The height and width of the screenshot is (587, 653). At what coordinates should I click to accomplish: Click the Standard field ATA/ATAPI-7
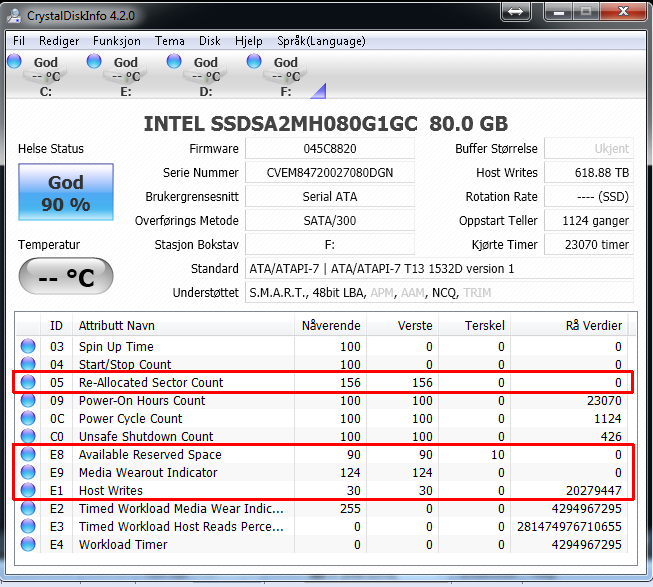(439, 269)
